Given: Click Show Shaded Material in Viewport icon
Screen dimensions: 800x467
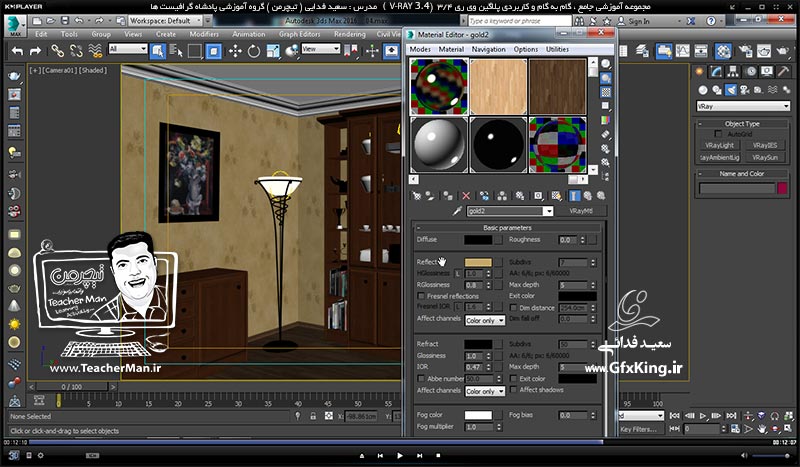Looking at the screenshot, I should [x=556, y=196].
